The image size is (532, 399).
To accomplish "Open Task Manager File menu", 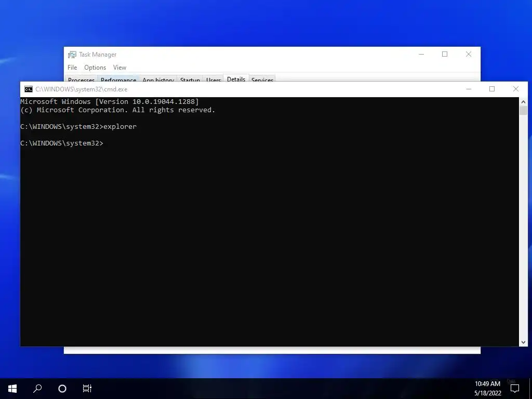I will tap(72, 68).
